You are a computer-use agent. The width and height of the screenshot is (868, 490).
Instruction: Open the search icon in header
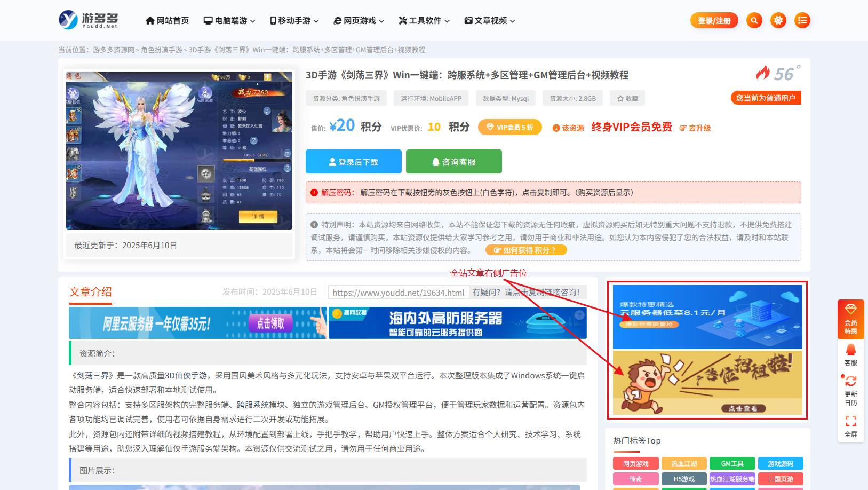754,20
